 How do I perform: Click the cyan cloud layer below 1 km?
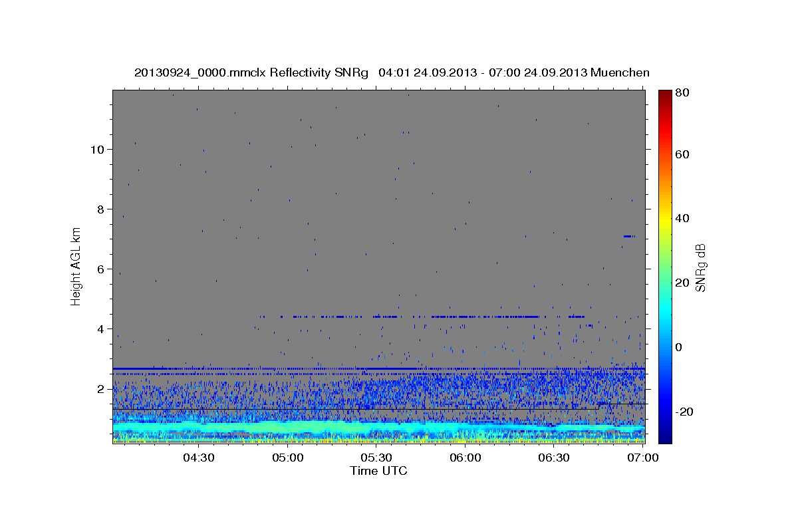(x=378, y=426)
